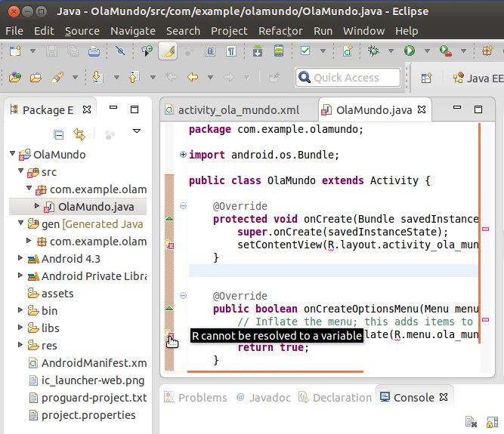The height and width of the screenshot is (434, 504).
Task: Click the New Java Package icon
Action: point(487,51)
